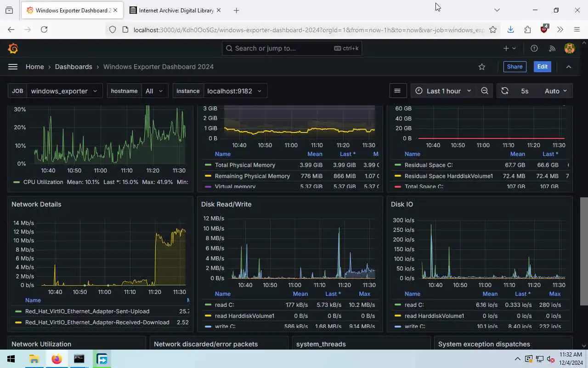Open the Last 1 hour time picker

click(x=443, y=91)
